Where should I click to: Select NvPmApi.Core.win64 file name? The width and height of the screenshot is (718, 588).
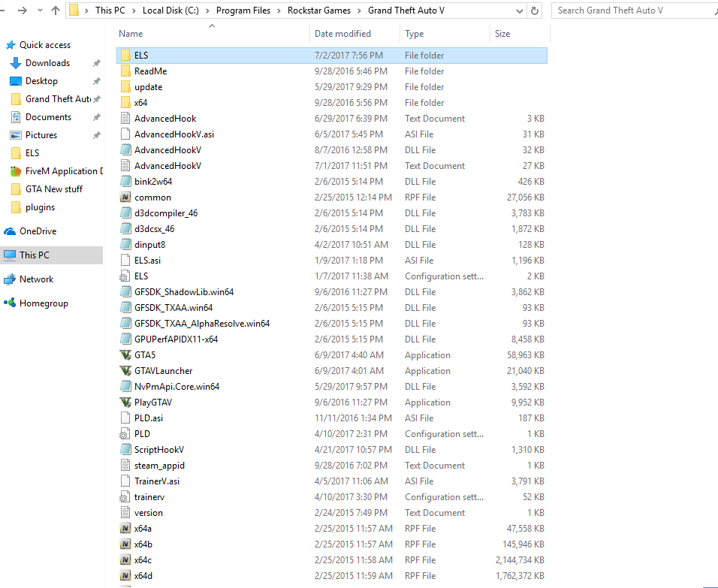coord(176,387)
